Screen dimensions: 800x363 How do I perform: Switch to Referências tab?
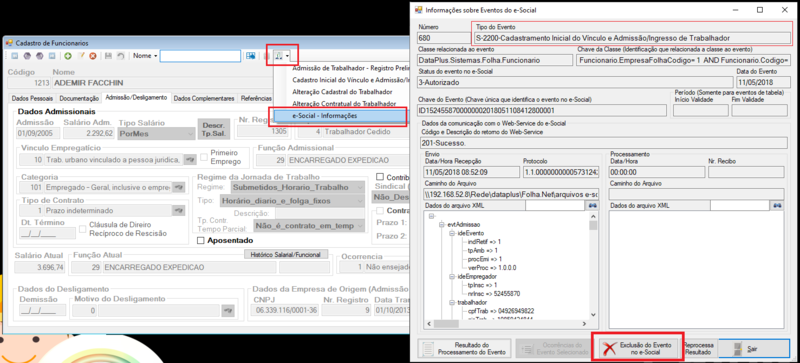pos(256,99)
